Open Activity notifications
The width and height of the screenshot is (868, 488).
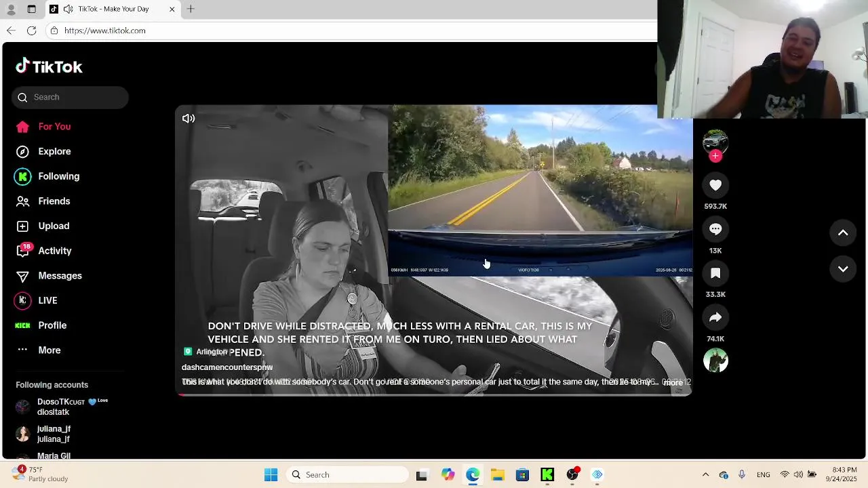(44, 251)
